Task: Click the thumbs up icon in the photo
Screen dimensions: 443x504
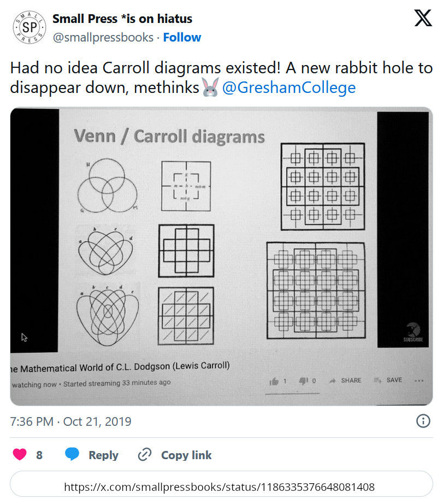Action: pyautogui.click(x=274, y=381)
